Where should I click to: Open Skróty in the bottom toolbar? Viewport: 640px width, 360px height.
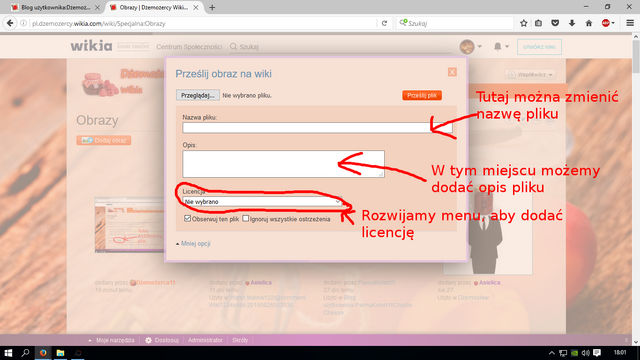[240, 340]
